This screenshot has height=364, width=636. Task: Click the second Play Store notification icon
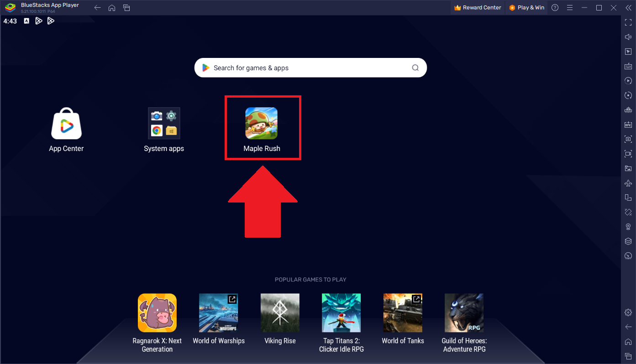click(51, 21)
